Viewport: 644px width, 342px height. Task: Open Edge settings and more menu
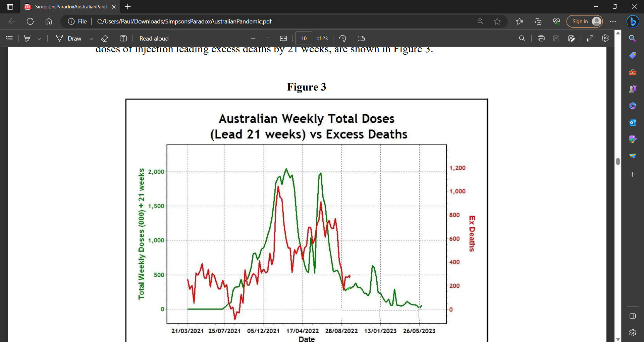(613, 21)
